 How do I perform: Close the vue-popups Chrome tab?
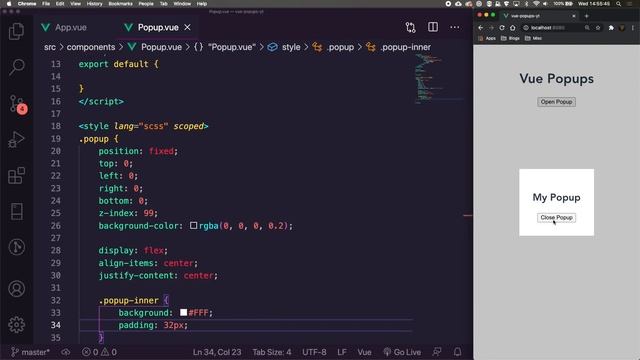coord(573,16)
